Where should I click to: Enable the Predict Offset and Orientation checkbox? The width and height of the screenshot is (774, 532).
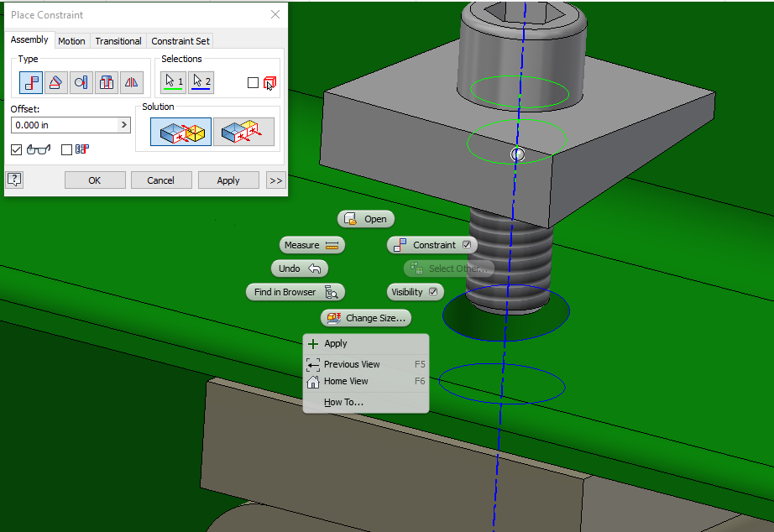coord(65,149)
